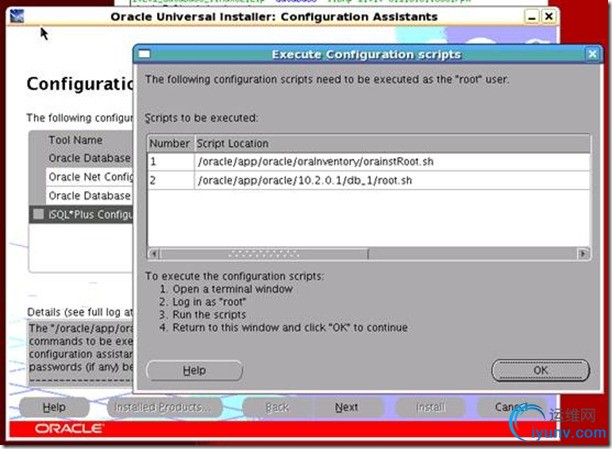
Task: Open the dialog's window menu icon
Action: (x=144, y=54)
